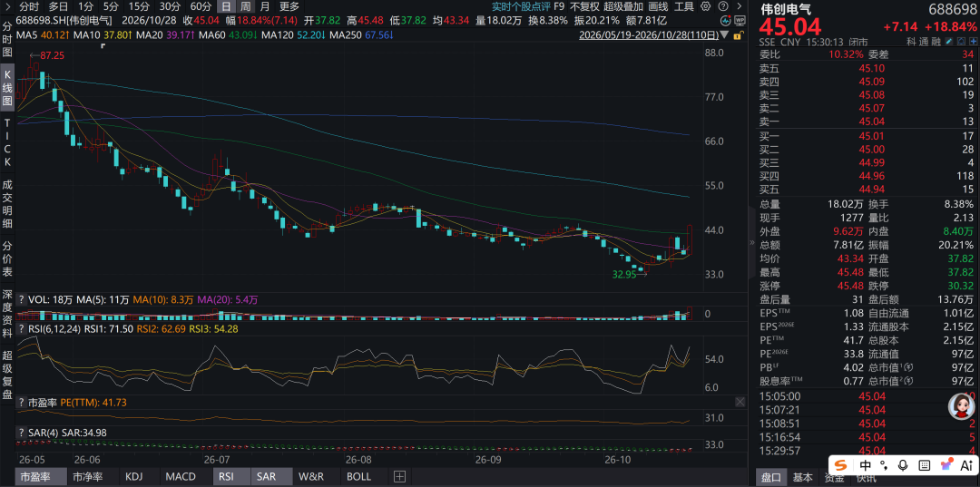Collapse the right quote panel with the arrow
The width and height of the screenshot is (980, 487).
[x=740, y=6]
